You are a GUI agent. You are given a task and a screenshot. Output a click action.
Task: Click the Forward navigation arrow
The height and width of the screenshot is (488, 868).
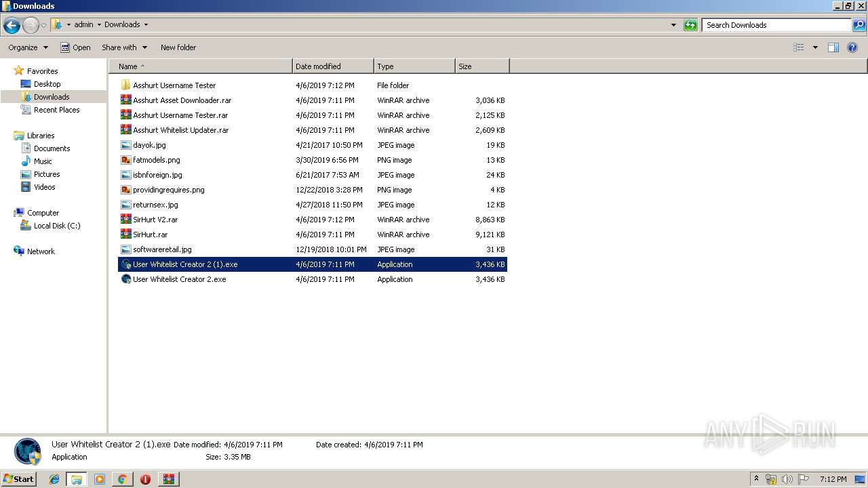pos(31,26)
